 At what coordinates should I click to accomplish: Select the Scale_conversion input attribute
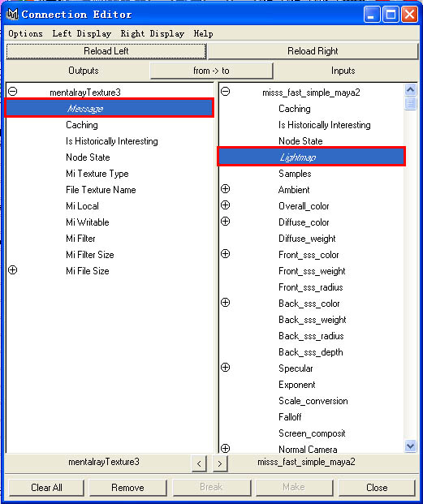[313, 401]
